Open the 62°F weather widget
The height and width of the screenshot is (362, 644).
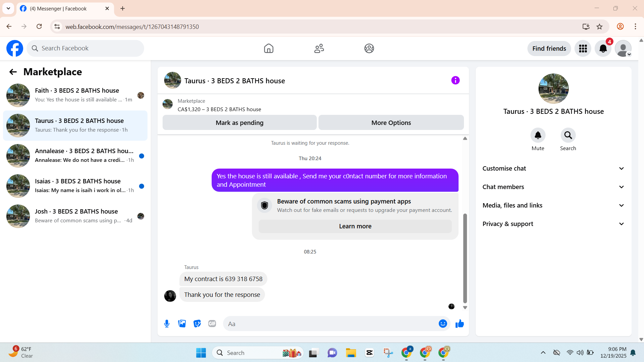coord(21,353)
